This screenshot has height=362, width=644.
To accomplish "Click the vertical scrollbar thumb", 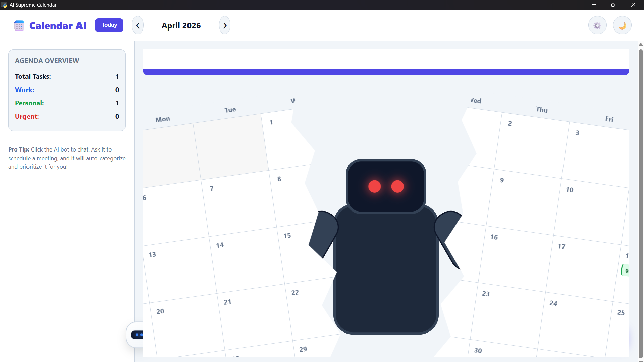I will 641,204.
